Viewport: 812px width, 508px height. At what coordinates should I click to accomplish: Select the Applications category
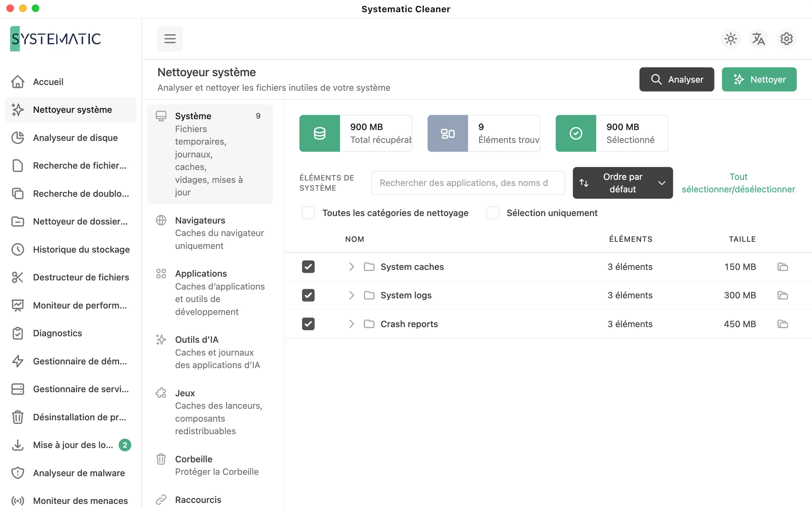(x=210, y=293)
